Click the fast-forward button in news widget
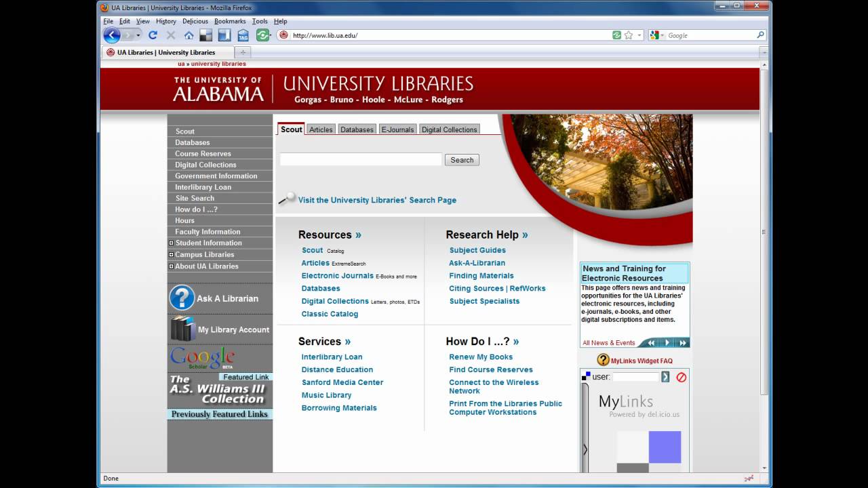This screenshot has width=868, height=488. 682,343
